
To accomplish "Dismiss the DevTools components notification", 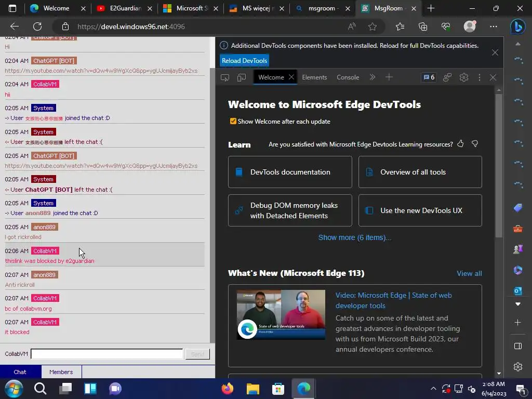I will (x=495, y=52).
